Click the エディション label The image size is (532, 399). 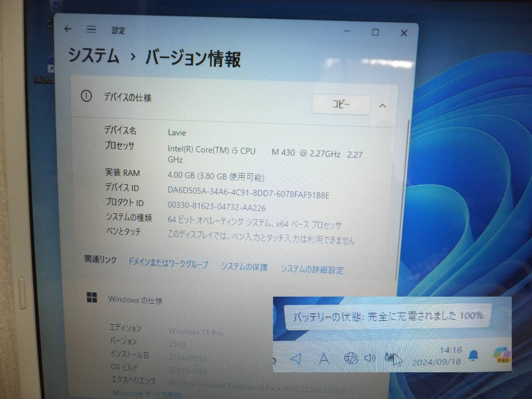click(125, 328)
